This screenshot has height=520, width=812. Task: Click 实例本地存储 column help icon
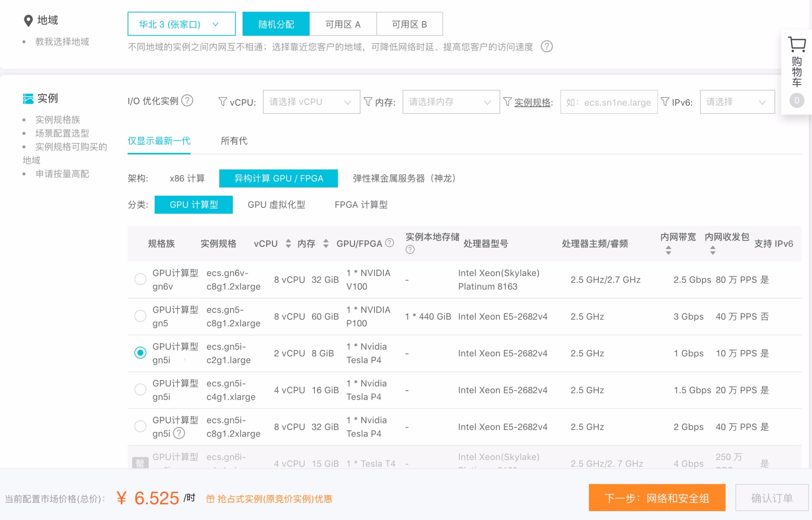pos(410,250)
